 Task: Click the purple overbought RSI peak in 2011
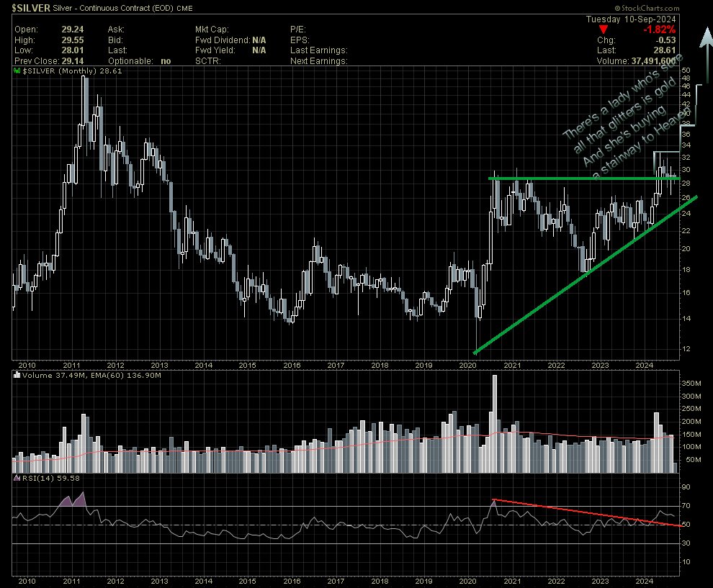(81, 497)
